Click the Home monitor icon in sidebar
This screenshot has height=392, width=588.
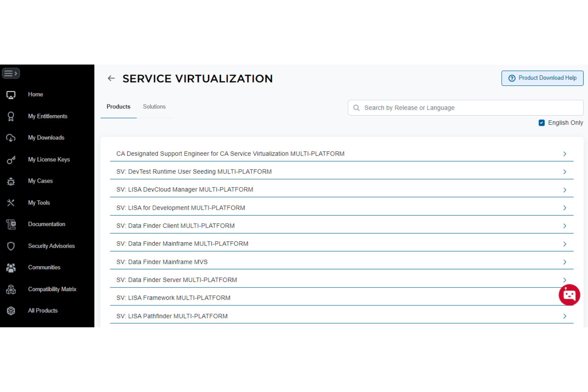pyautogui.click(x=11, y=95)
